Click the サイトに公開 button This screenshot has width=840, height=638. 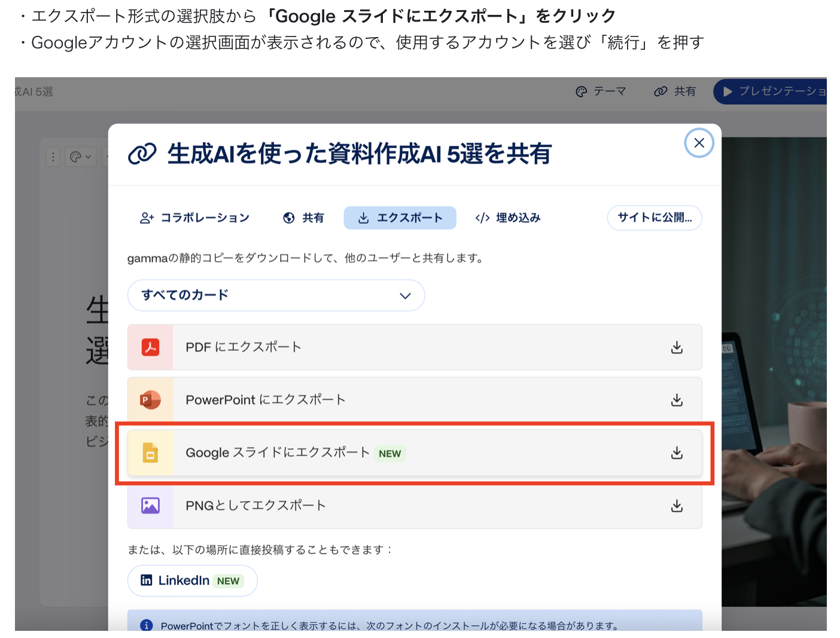[655, 218]
